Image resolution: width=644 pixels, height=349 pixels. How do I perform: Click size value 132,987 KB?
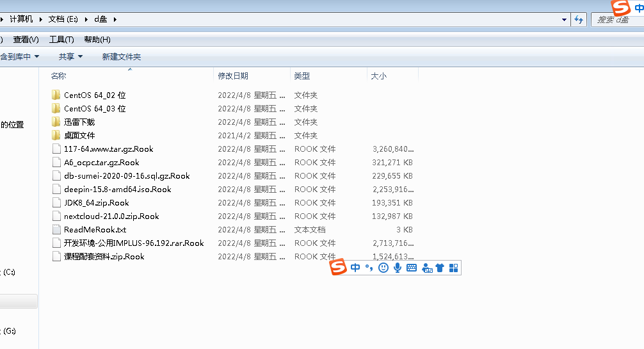[x=392, y=216]
